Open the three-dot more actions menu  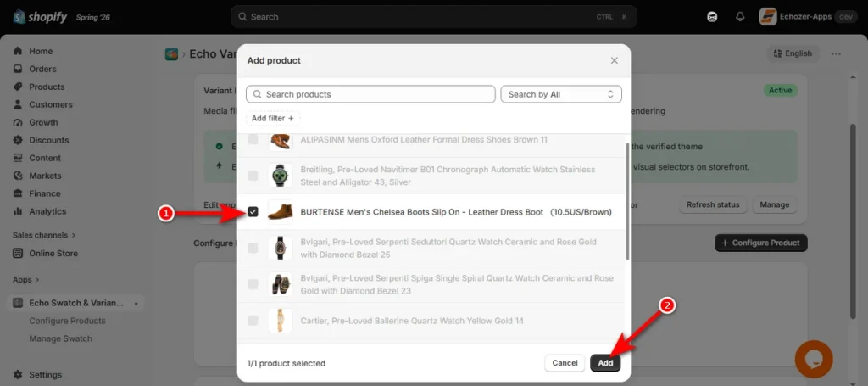836,53
